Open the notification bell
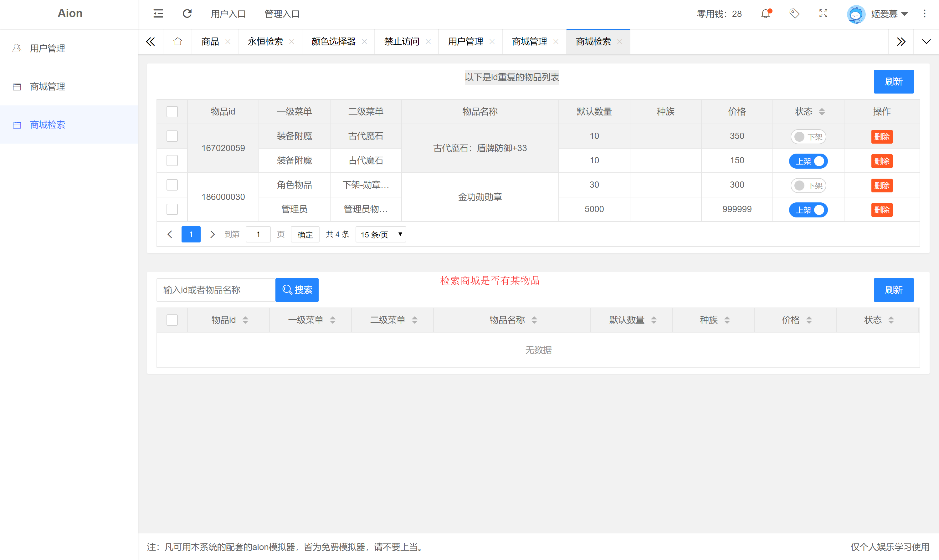This screenshot has width=939, height=560. click(766, 14)
